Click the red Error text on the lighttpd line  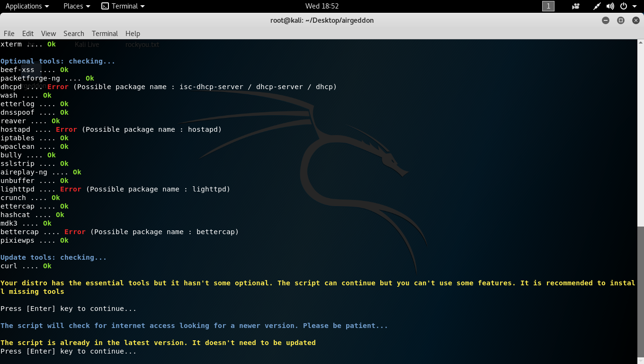pyautogui.click(x=71, y=189)
